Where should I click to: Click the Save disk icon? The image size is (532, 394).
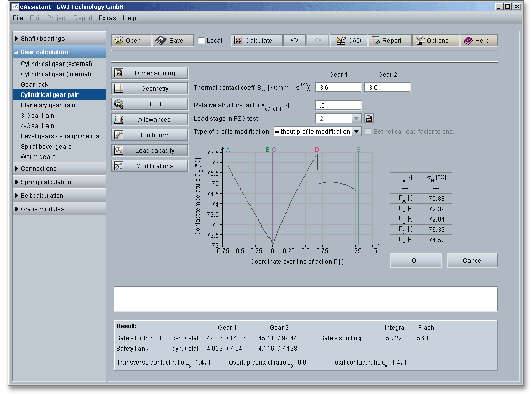pyautogui.click(x=161, y=41)
